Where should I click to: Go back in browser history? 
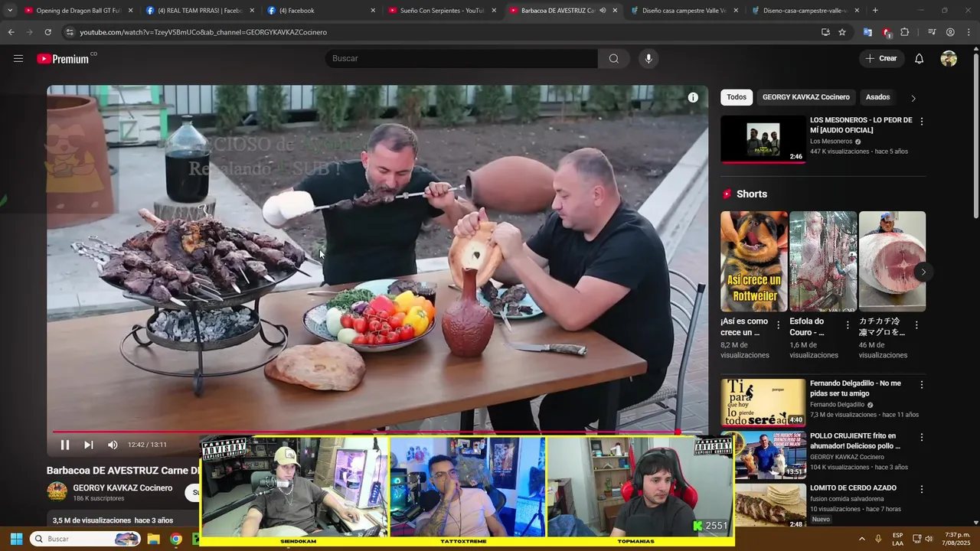point(11,32)
